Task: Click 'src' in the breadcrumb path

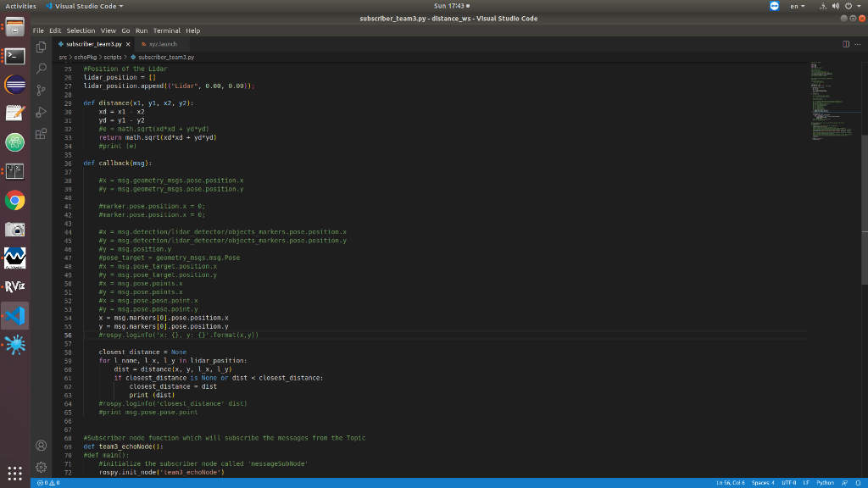Action: 63,57
